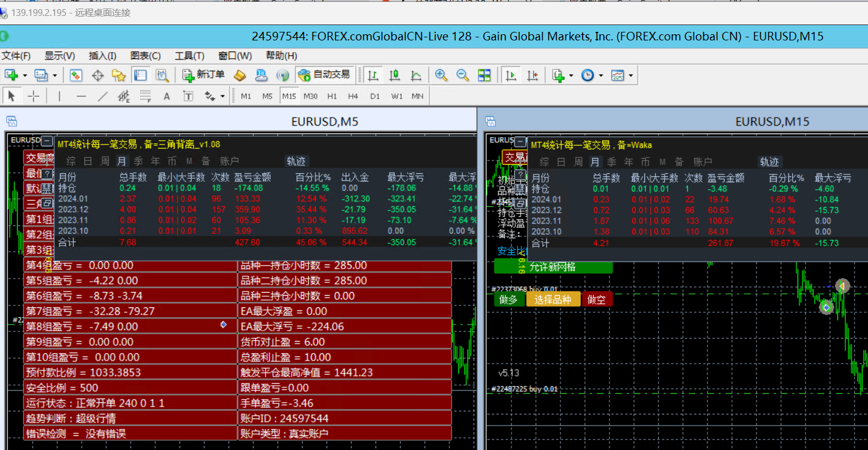This screenshot has height=450, width=868.
Task: Toggle the Terminal panel icon
Action: pyautogui.click(x=140, y=75)
